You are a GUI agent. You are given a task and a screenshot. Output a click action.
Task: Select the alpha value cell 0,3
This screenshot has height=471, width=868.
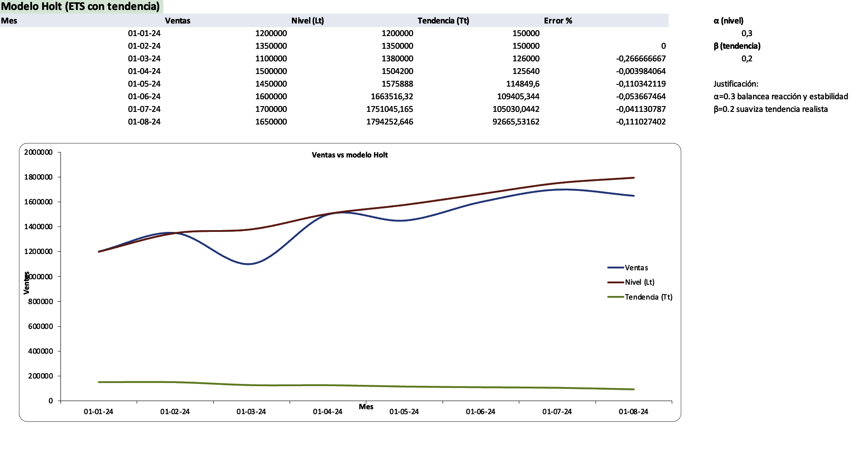click(x=747, y=33)
